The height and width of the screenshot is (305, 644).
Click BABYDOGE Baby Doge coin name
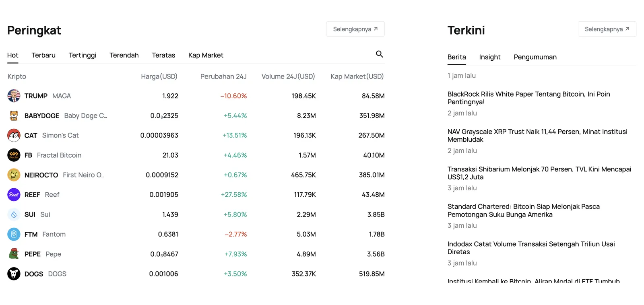pos(66,115)
